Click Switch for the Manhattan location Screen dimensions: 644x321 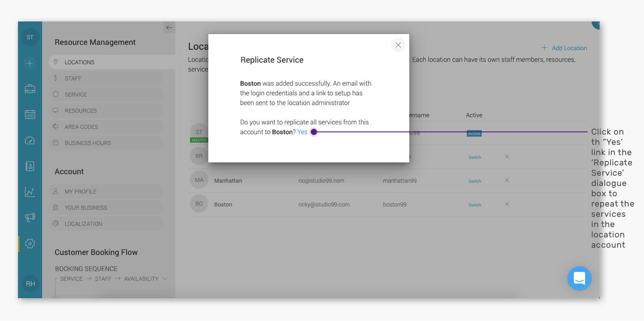475,181
